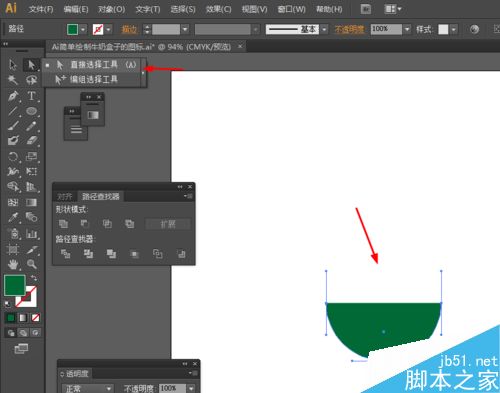Choose 编组选择工具 from tool flyout

(93, 79)
